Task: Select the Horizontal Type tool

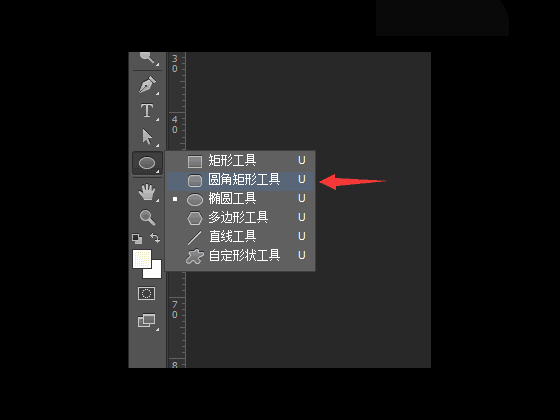Action: (x=147, y=111)
